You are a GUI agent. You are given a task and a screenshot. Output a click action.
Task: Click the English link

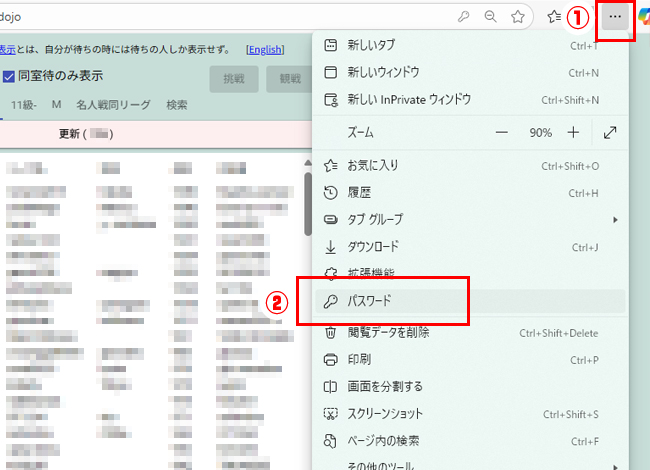[265, 49]
